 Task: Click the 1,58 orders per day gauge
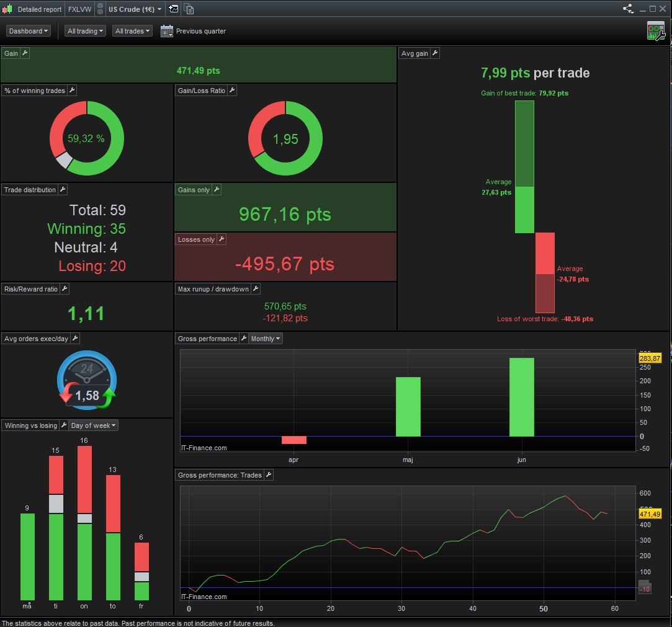pyautogui.click(x=87, y=380)
